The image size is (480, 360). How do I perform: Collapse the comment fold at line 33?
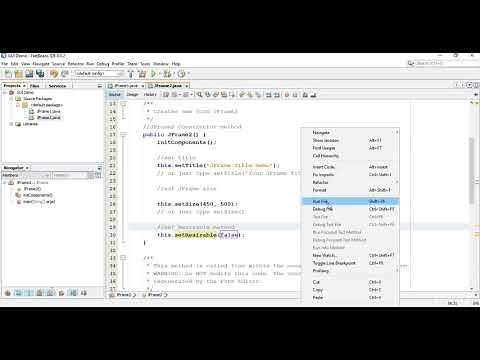123,258
